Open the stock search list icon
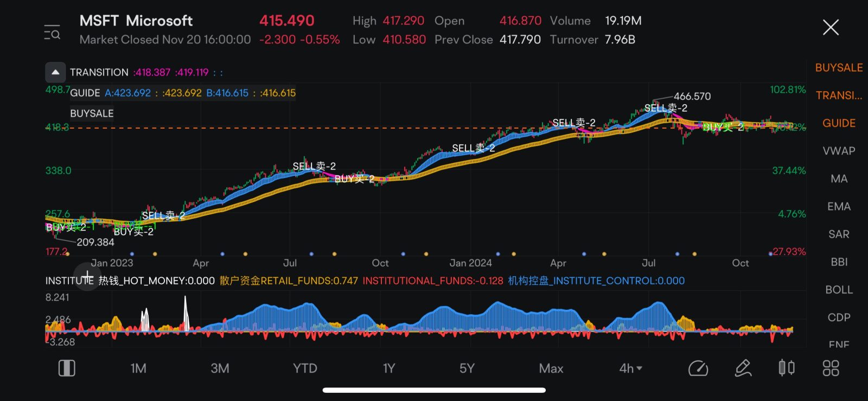 coord(52,32)
